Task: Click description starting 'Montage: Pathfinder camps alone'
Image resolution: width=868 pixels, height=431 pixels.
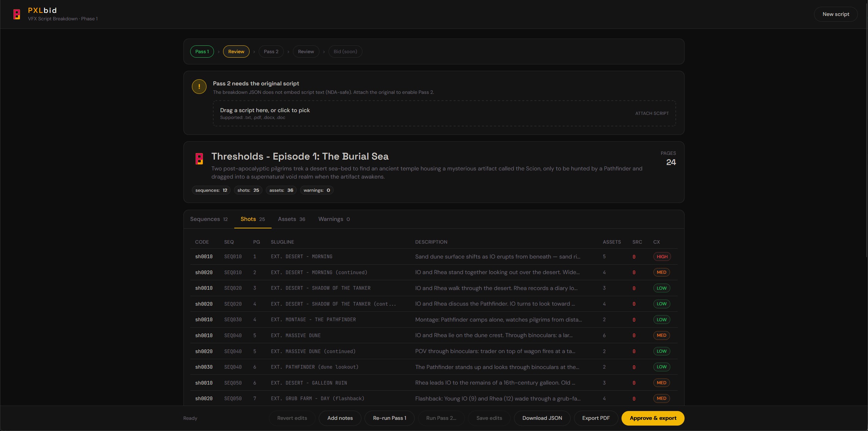Action: click(498, 320)
